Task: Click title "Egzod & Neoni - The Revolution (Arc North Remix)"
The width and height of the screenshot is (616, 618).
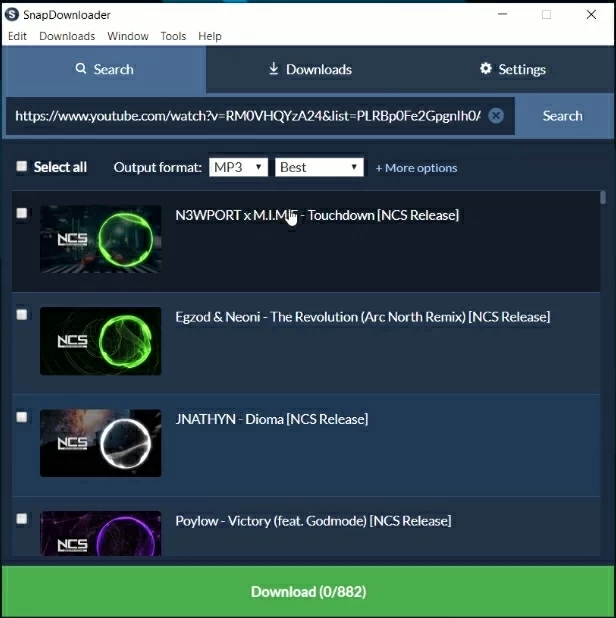Action: (x=320, y=317)
